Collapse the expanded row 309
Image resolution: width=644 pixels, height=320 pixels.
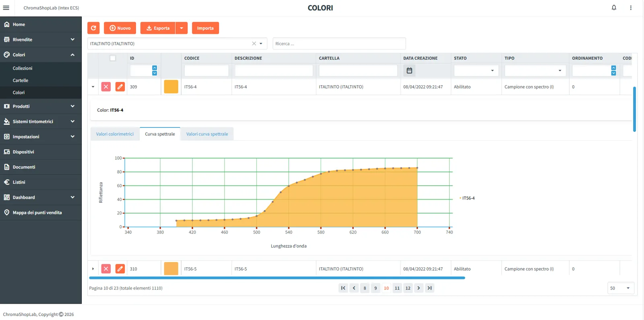point(93,87)
